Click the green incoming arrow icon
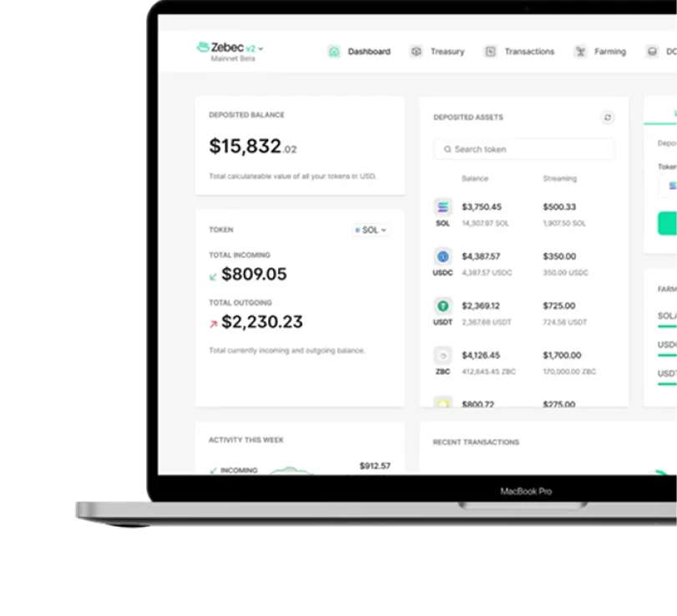The image size is (677, 616). (214, 275)
